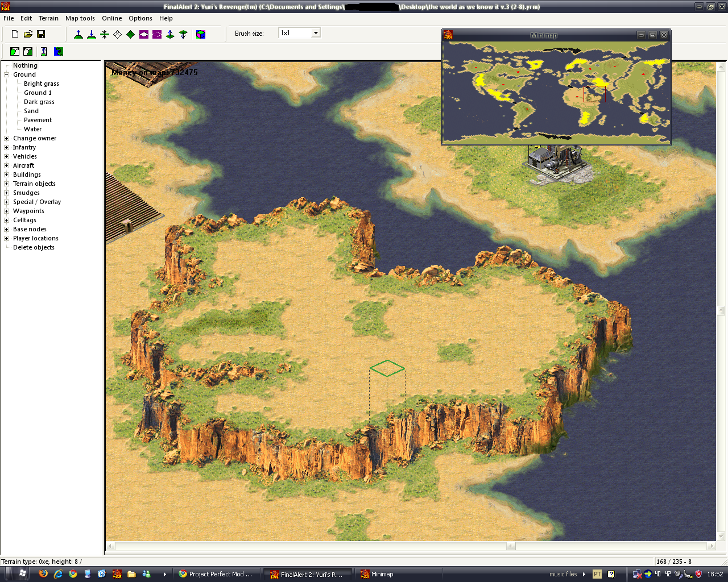
Task: Expand the Aircraft node
Action: pos(7,165)
